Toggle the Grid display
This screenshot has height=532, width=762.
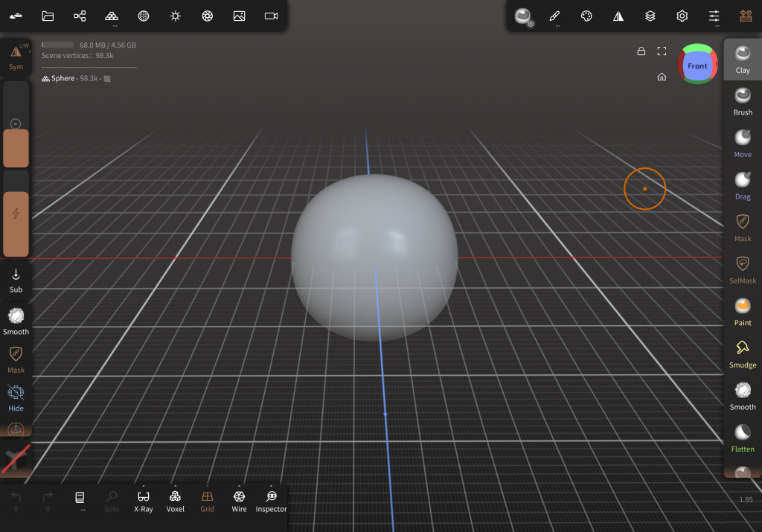pyautogui.click(x=207, y=501)
